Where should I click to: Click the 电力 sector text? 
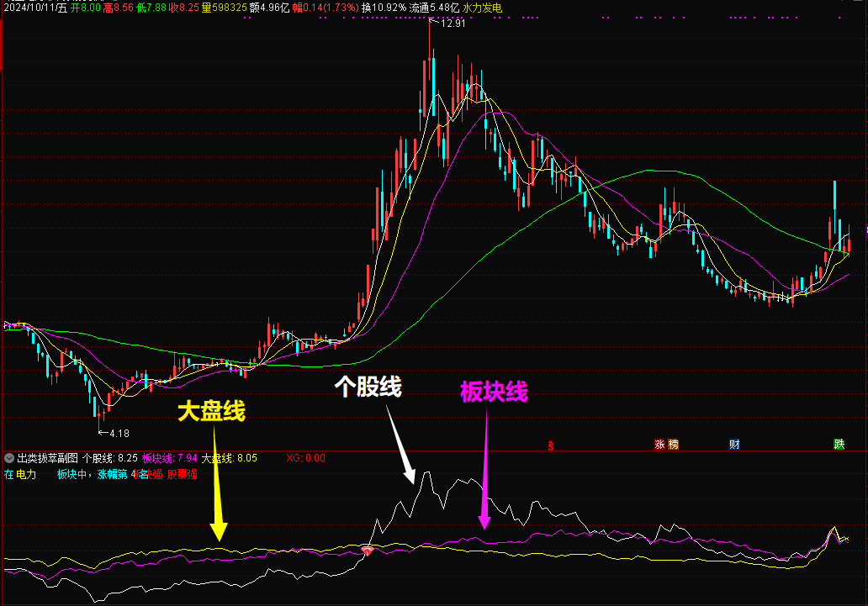26,474
